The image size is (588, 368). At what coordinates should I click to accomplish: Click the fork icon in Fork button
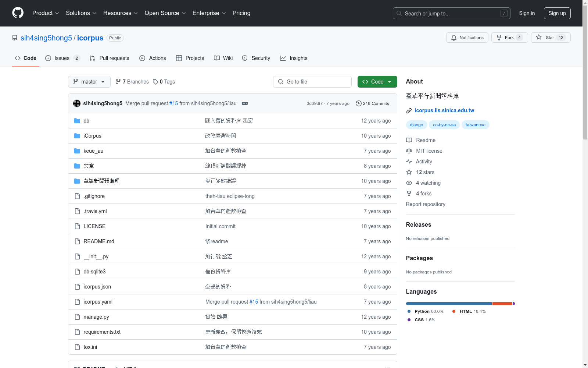click(499, 38)
